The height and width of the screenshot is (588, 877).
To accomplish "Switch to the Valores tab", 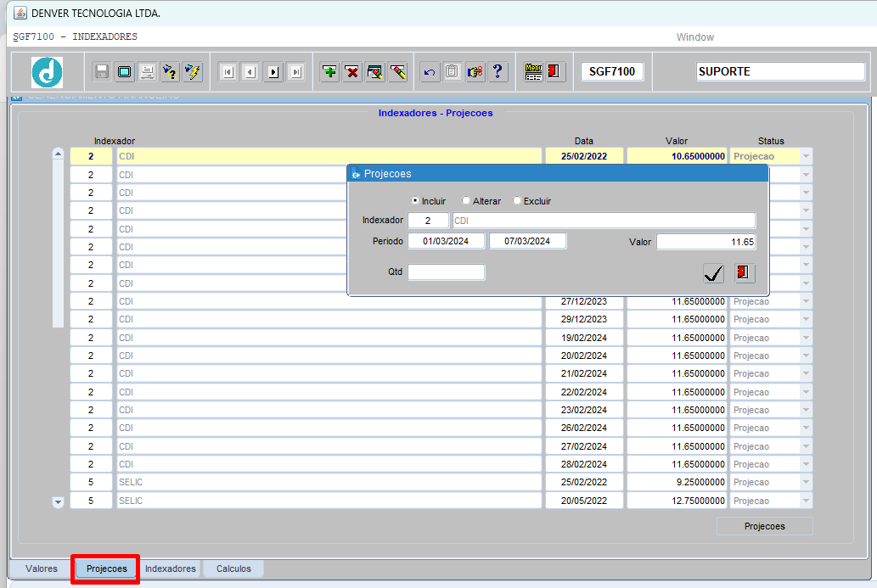I will point(42,568).
